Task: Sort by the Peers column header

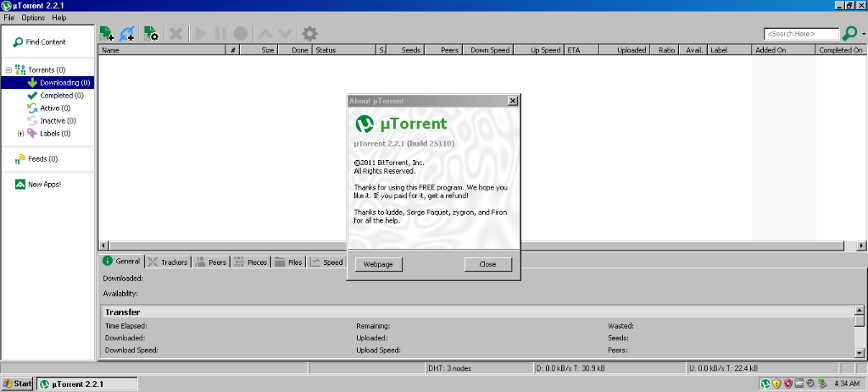Action: [x=443, y=50]
